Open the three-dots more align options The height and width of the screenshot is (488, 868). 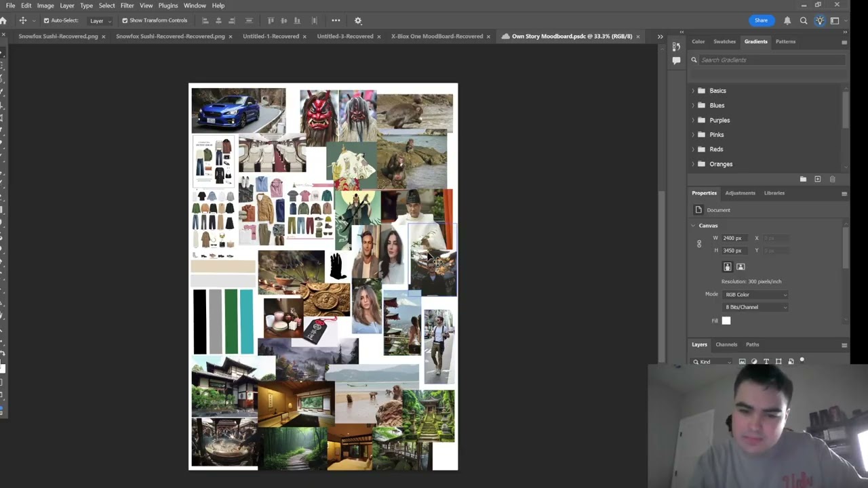click(x=336, y=20)
